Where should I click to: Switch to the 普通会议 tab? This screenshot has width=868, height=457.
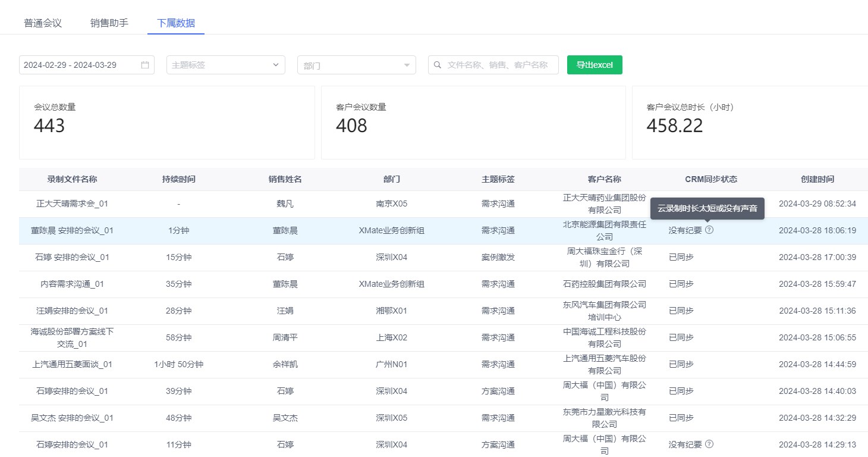pos(43,23)
